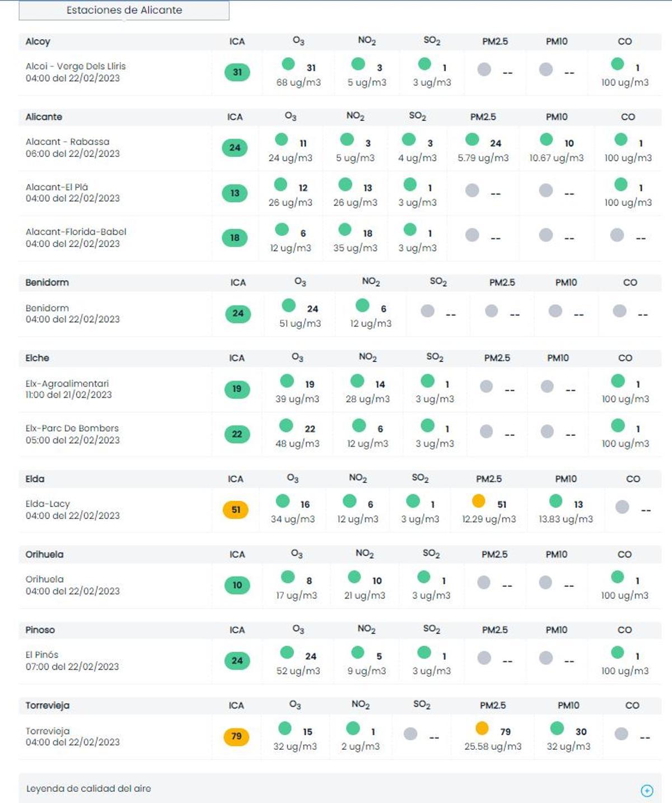The image size is (672, 803).
Task: Click the orange ICA 79 badge for Torrevieja
Action: [x=236, y=736]
